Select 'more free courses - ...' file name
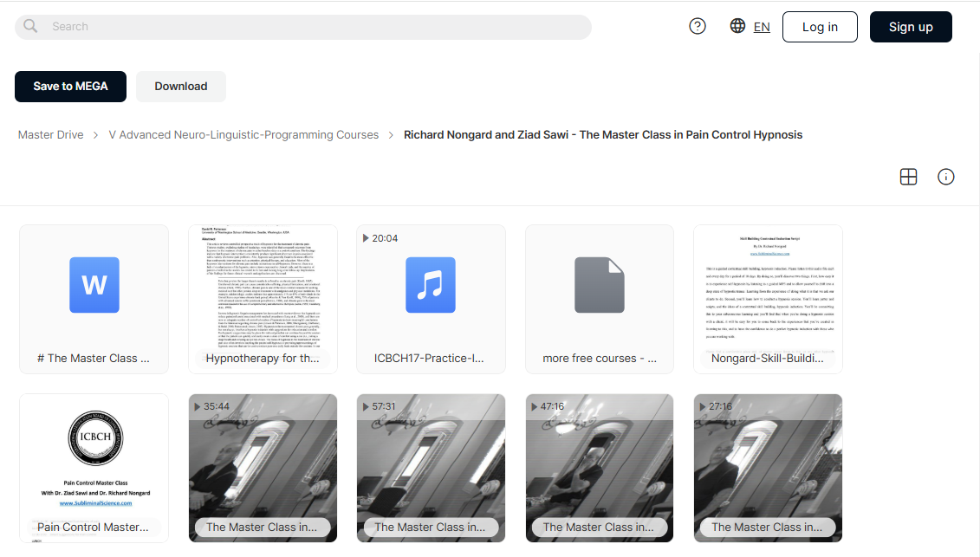Screen dimensions: 980x557 (600, 359)
